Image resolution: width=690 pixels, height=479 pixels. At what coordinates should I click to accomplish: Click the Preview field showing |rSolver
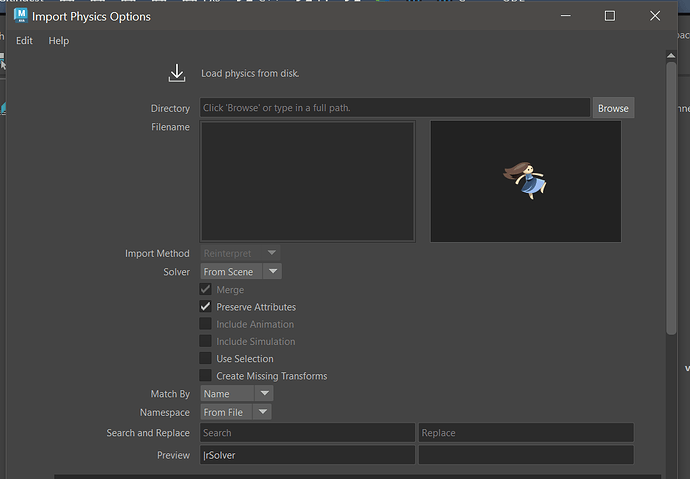coord(307,455)
